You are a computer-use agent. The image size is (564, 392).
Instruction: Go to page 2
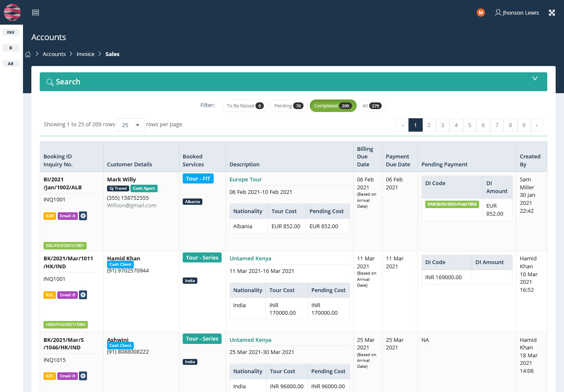click(x=429, y=125)
